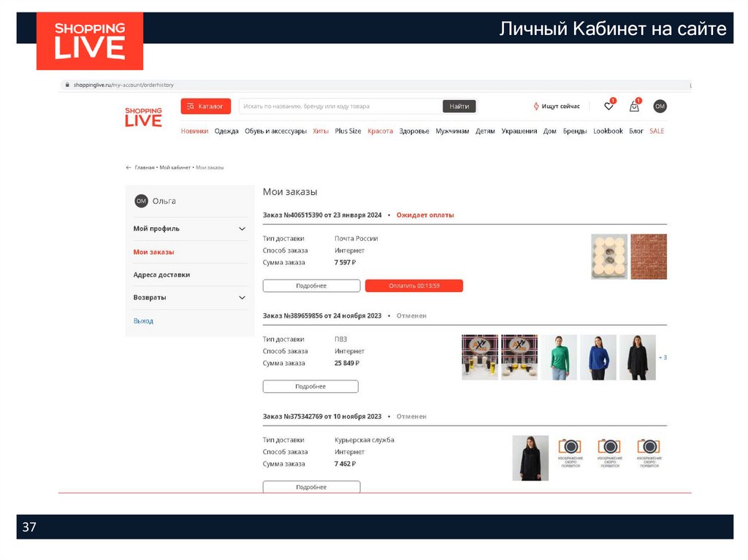
Task: Click order heading №389659856 от 24 ноября
Action: point(322,315)
